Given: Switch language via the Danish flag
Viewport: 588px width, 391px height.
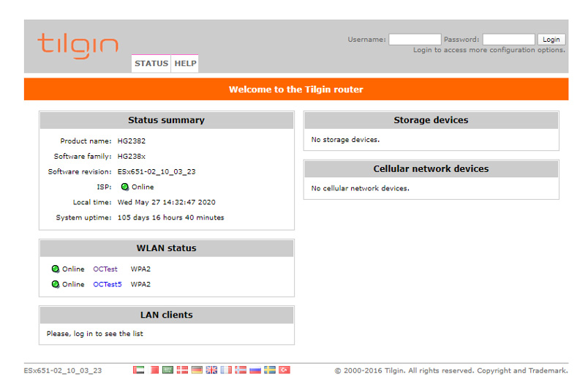Looking at the screenshot, I should 182,370.
